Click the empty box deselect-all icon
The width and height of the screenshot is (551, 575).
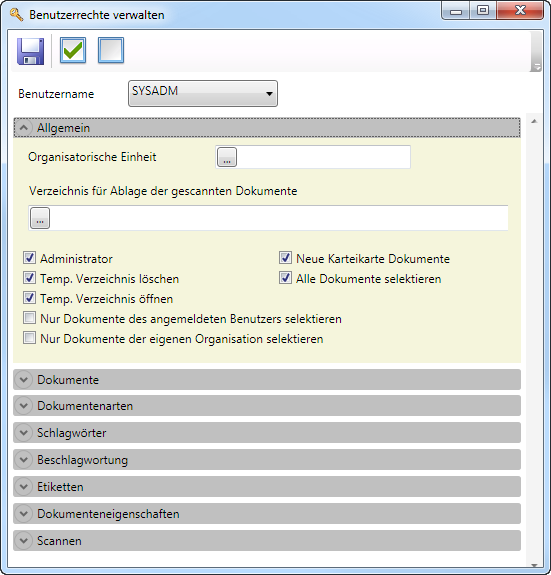click(x=111, y=50)
